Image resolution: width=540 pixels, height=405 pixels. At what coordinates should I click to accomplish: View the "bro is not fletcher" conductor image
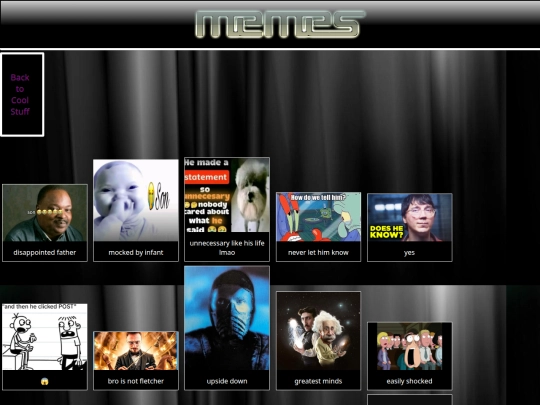(136, 351)
